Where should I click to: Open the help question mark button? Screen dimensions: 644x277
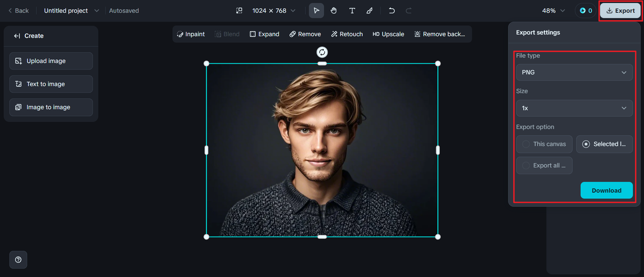click(18, 259)
